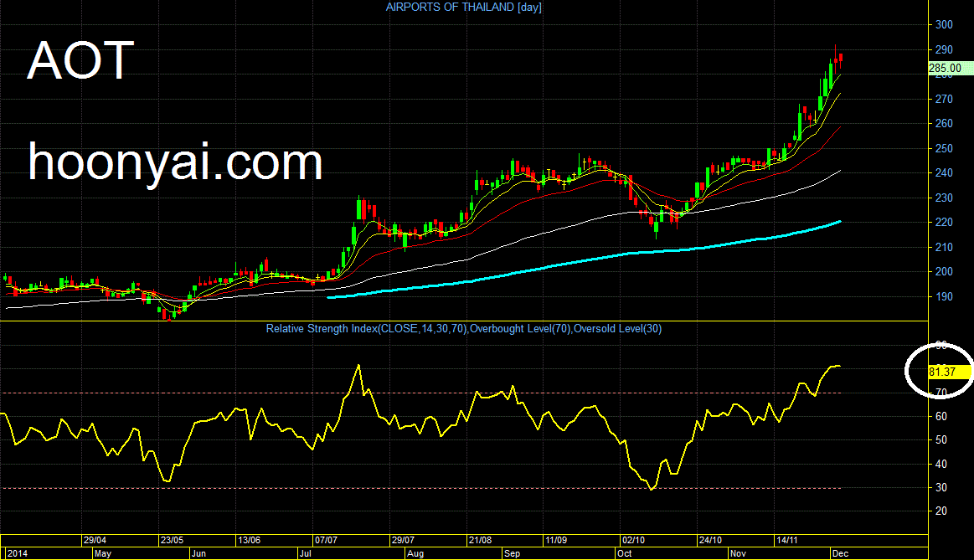
Task: Select the Dec month label
Action: click(x=840, y=553)
